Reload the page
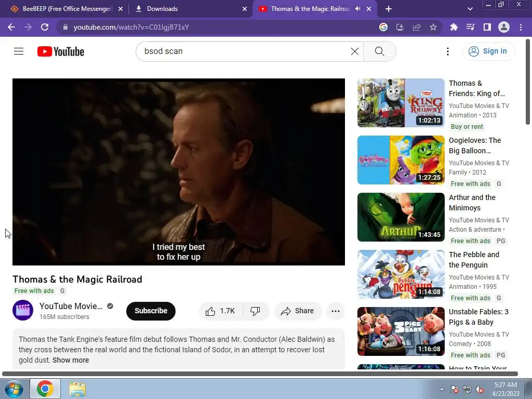This screenshot has width=532, height=399. coord(45,27)
